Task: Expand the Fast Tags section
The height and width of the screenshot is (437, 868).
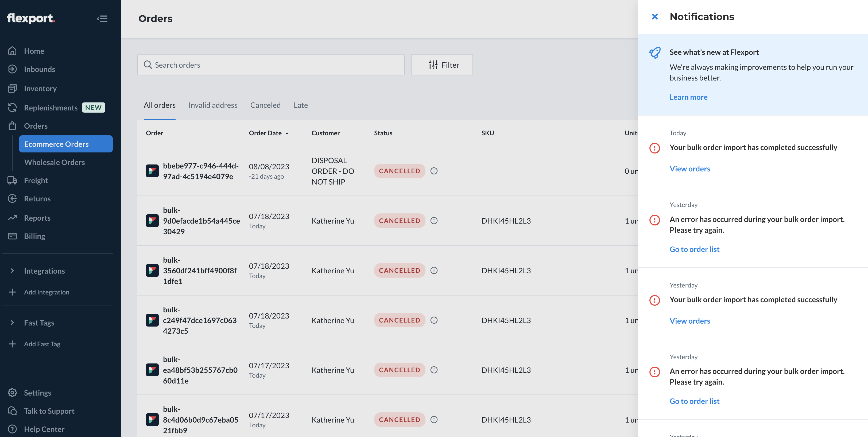Action: 39,322
